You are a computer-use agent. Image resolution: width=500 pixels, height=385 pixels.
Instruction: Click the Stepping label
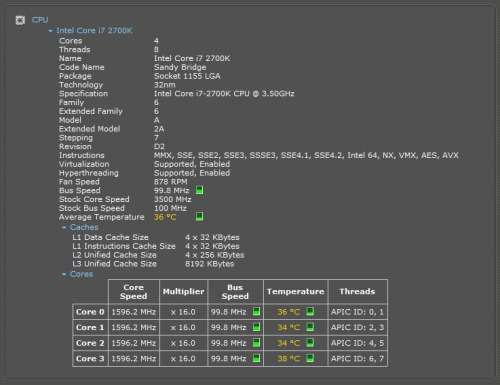tap(76, 138)
